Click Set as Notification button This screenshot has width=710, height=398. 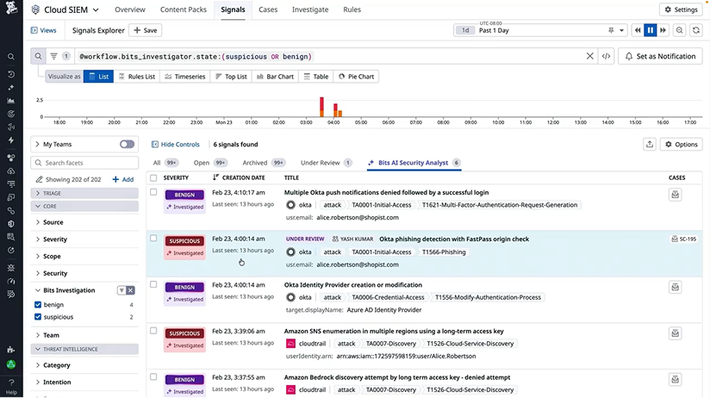[x=660, y=56]
